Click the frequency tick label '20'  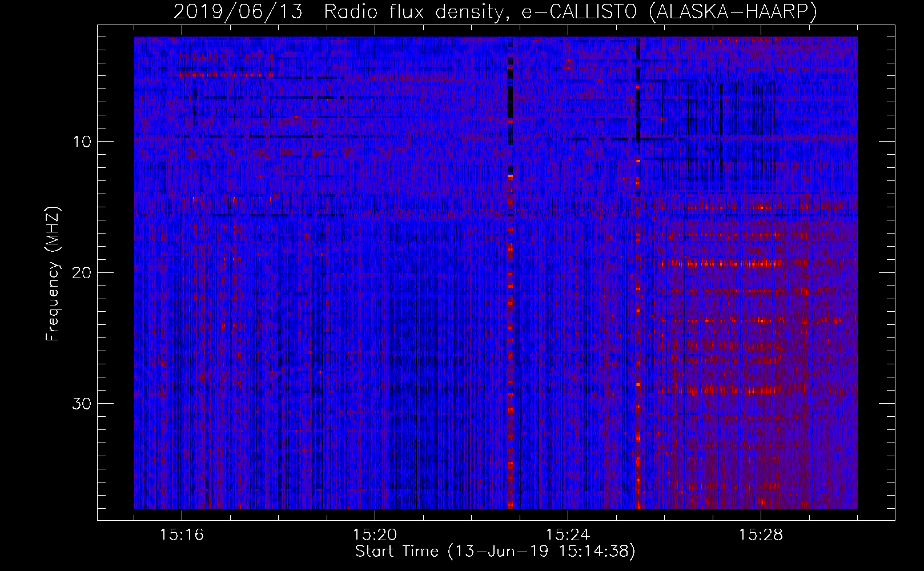pos(82,273)
